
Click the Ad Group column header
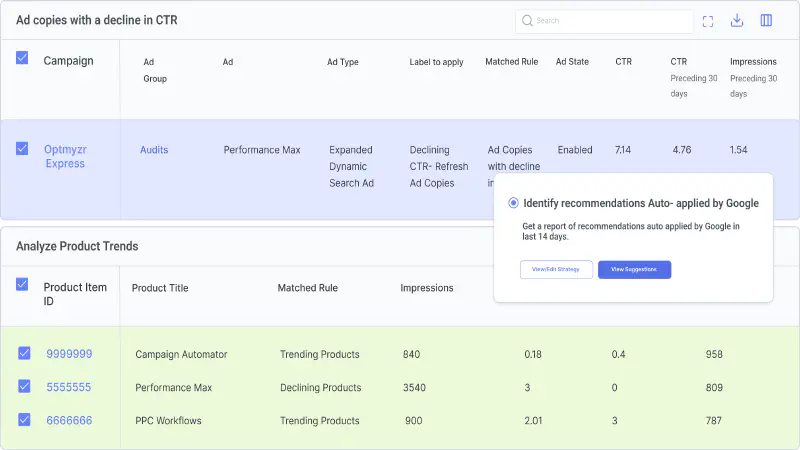(155, 70)
